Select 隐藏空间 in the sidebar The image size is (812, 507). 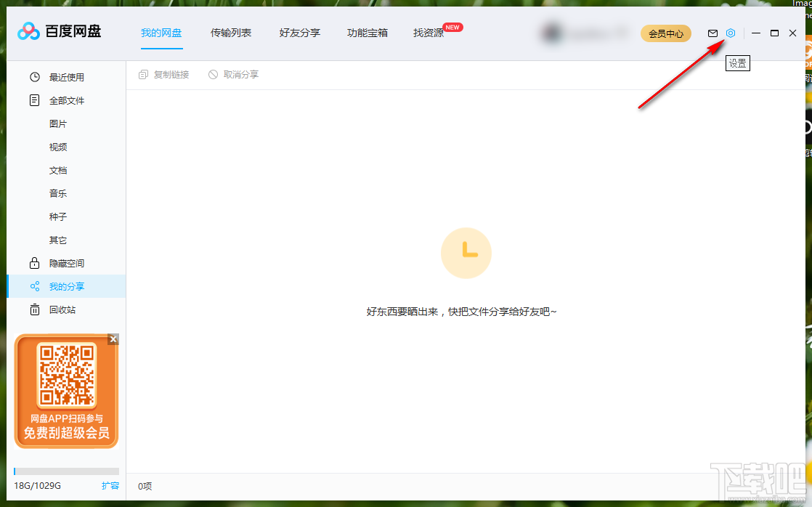tap(67, 263)
